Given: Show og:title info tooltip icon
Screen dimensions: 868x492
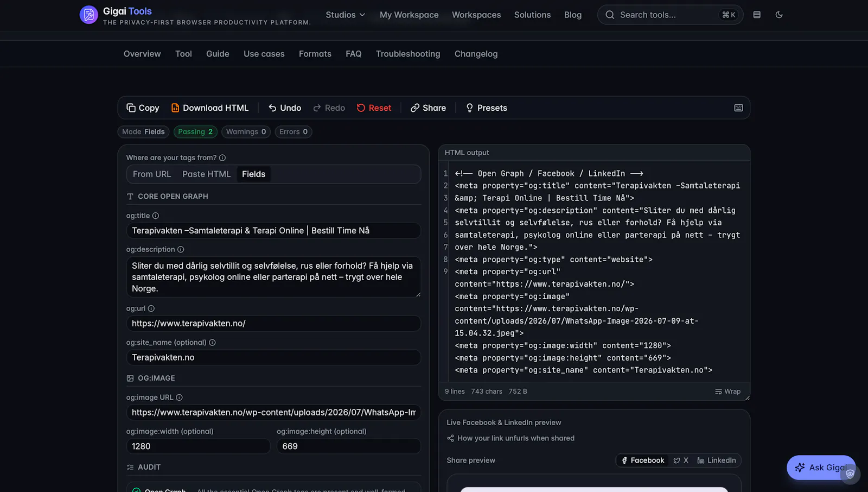Looking at the screenshot, I should tap(156, 216).
